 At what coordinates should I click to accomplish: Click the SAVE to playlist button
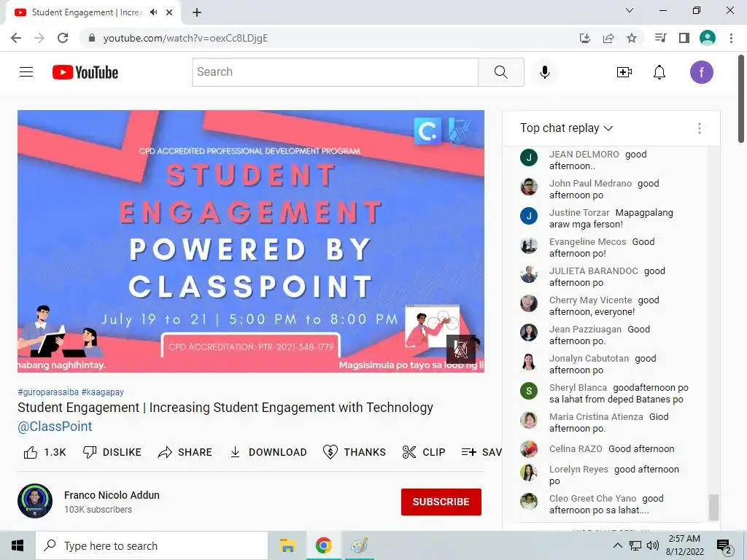pos(481,452)
